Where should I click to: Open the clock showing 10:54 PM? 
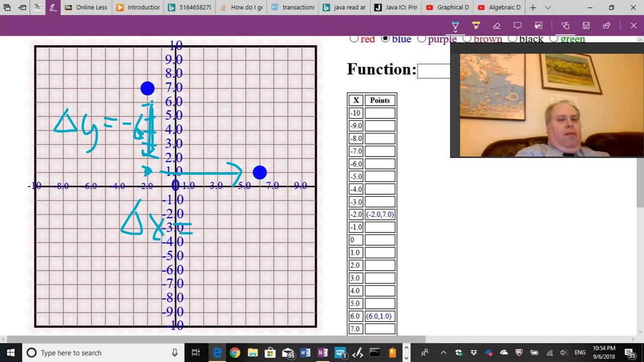[604, 352]
